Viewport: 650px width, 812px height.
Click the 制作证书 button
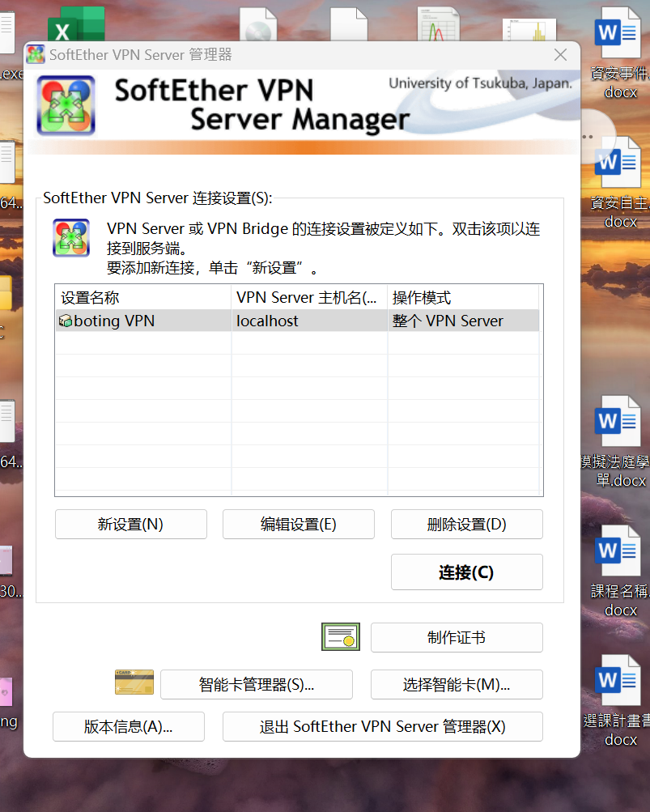pyautogui.click(x=457, y=637)
